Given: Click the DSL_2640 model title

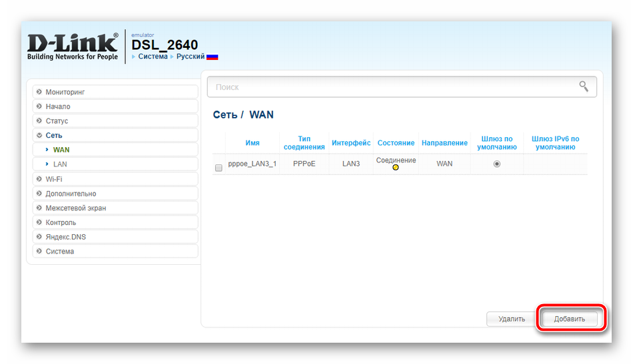Looking at the screenshot, I should (x=165, y=45).
